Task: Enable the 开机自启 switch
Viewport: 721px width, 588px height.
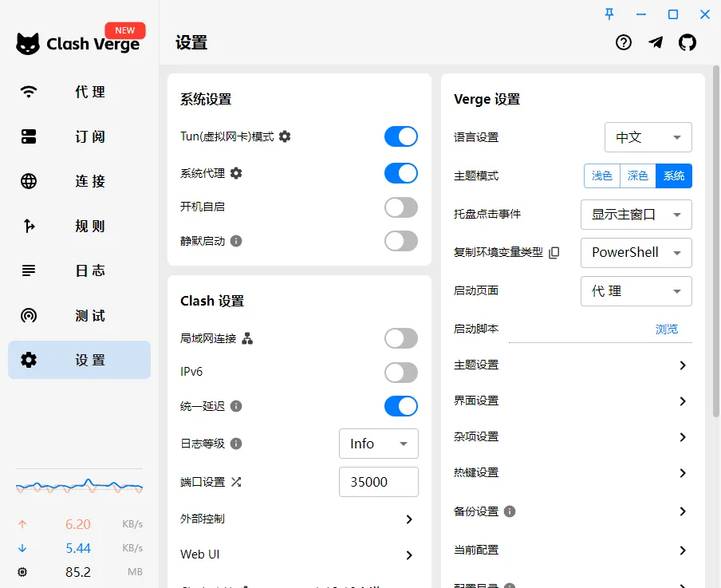Action: (400, 207)
